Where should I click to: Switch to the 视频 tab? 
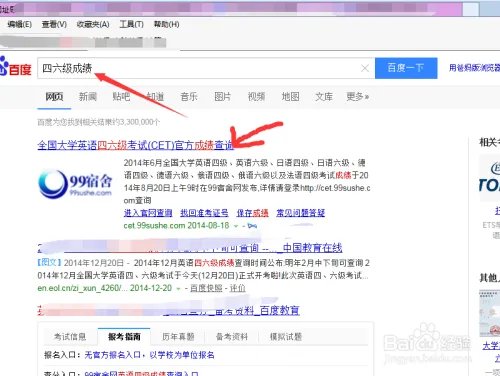(256, 97)
